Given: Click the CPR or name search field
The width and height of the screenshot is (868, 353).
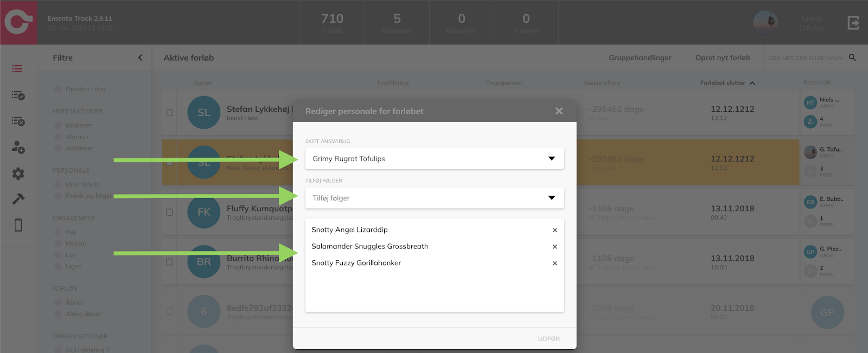Looking at the screenshot, I should click(806, 58).
